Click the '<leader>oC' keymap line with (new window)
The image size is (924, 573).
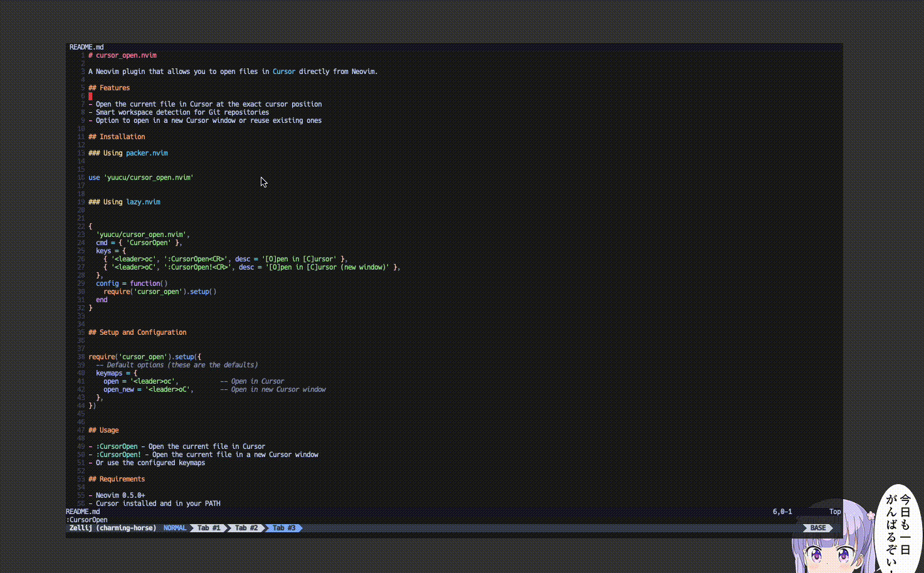click(252, 267)
